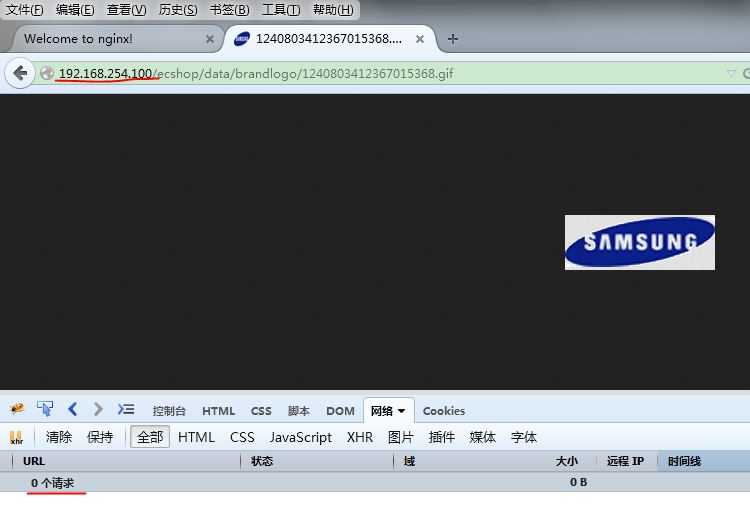750x514 pixels.
Task: Go back in Firebug panel history
Action: (x=72, y=409)
